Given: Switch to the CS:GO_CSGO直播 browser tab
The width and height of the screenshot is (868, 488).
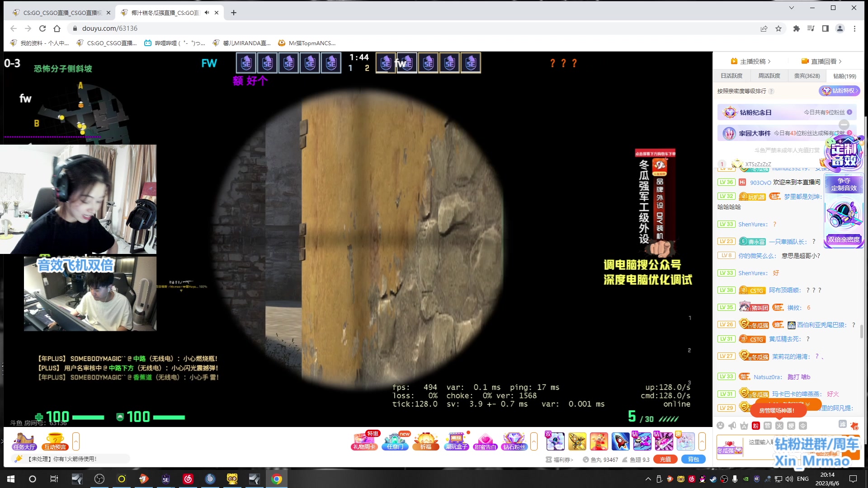Looking at the screenshot, I should click(x=61, y=13).
